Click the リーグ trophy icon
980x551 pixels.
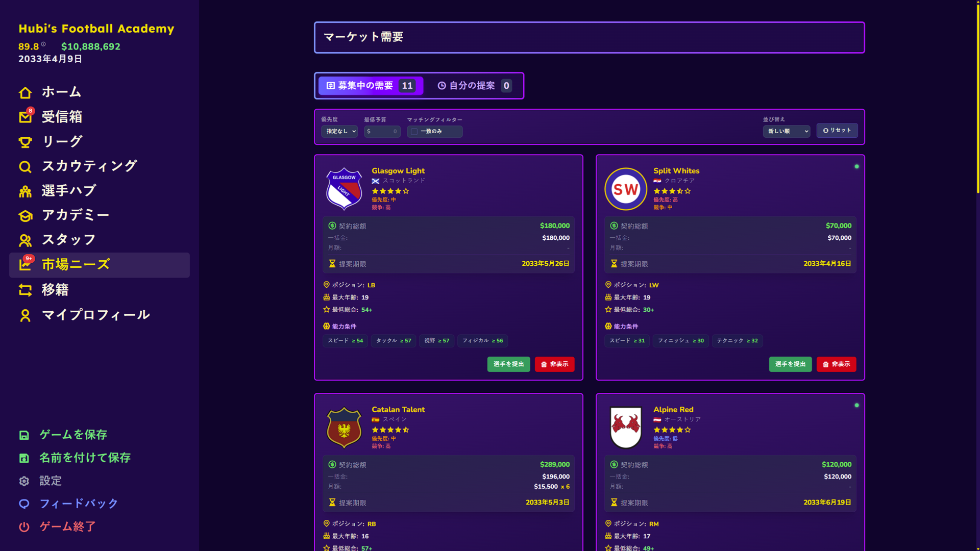pos(25,142)
